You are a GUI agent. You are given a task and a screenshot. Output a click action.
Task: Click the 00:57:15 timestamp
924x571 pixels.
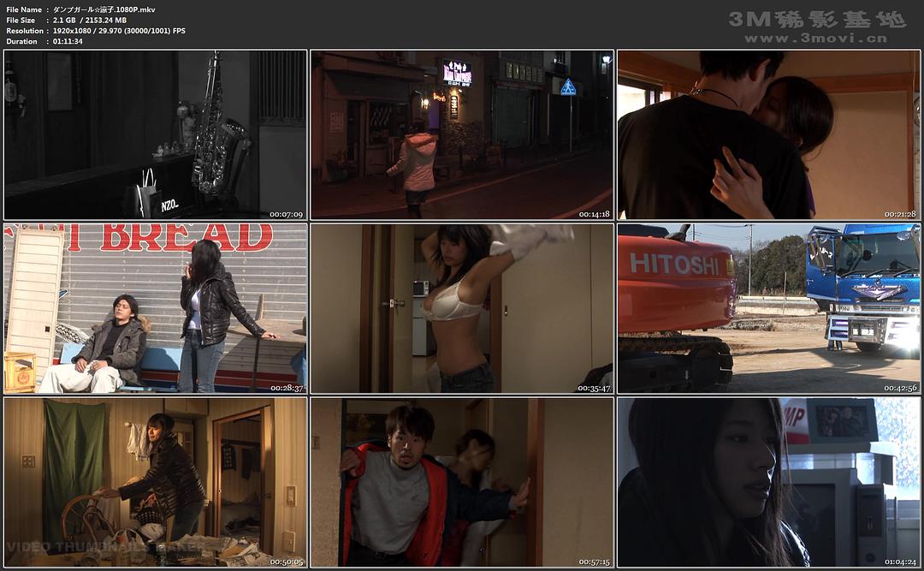(594, 562)
